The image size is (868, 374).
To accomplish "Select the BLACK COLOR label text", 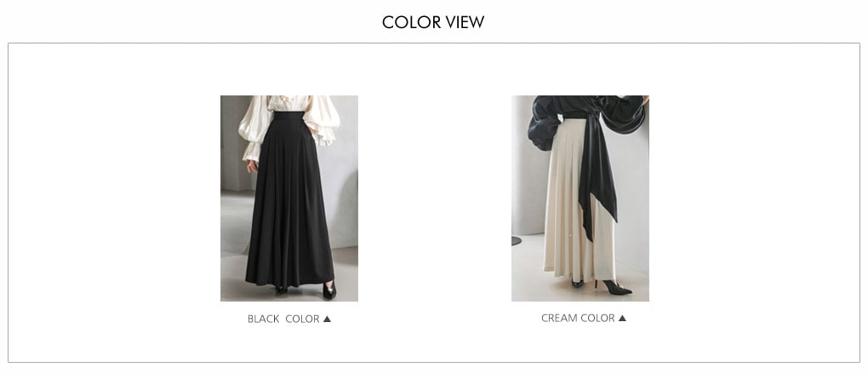I will pyautogui.click(x=283, y=319).
